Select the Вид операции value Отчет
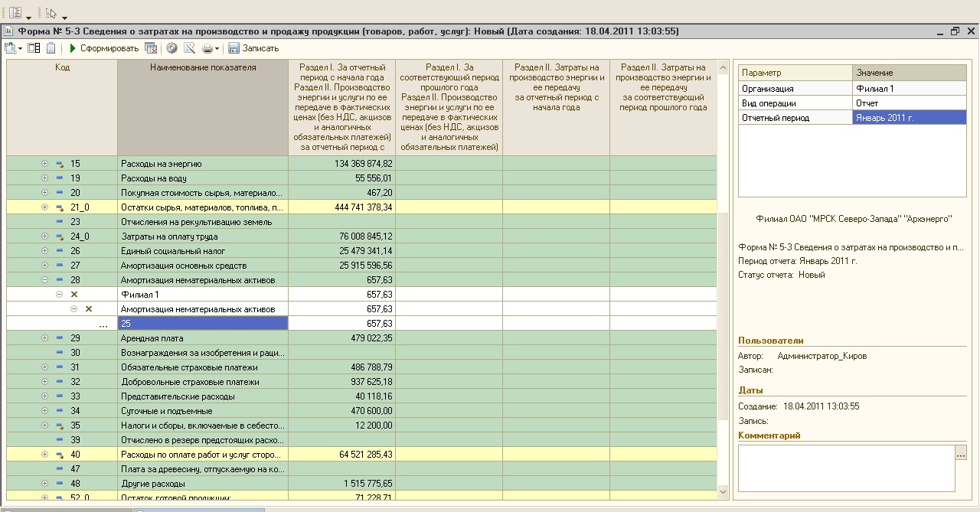 910,103
